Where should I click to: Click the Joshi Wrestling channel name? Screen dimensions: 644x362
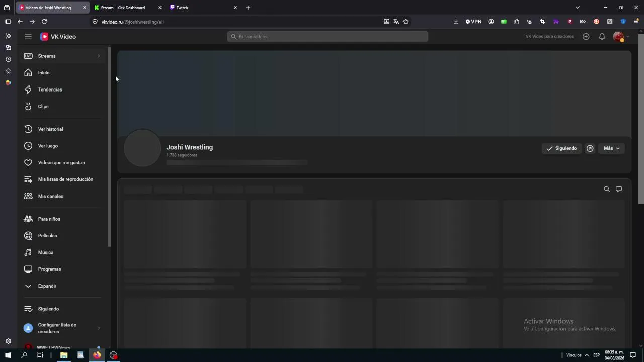tap(190, 147)
